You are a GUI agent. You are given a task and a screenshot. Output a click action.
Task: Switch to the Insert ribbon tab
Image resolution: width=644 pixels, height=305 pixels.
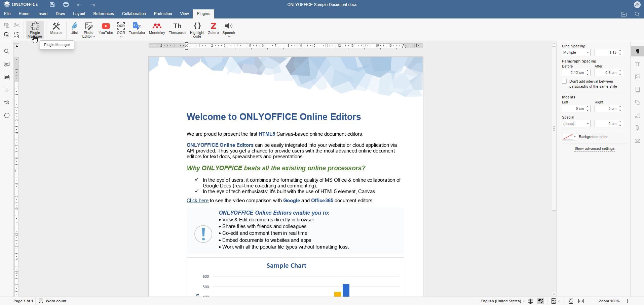(x=42, y=14)
